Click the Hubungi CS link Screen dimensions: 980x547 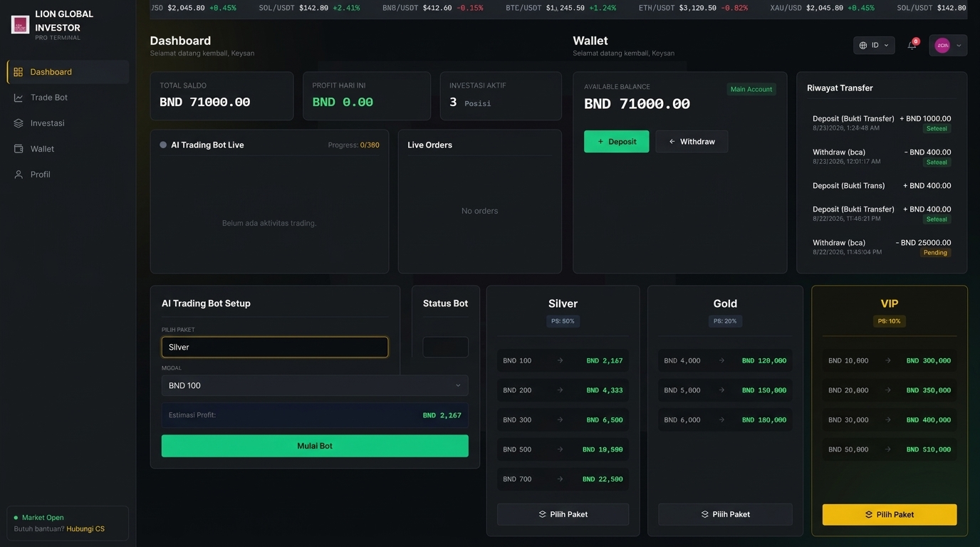tap(85, 529)
